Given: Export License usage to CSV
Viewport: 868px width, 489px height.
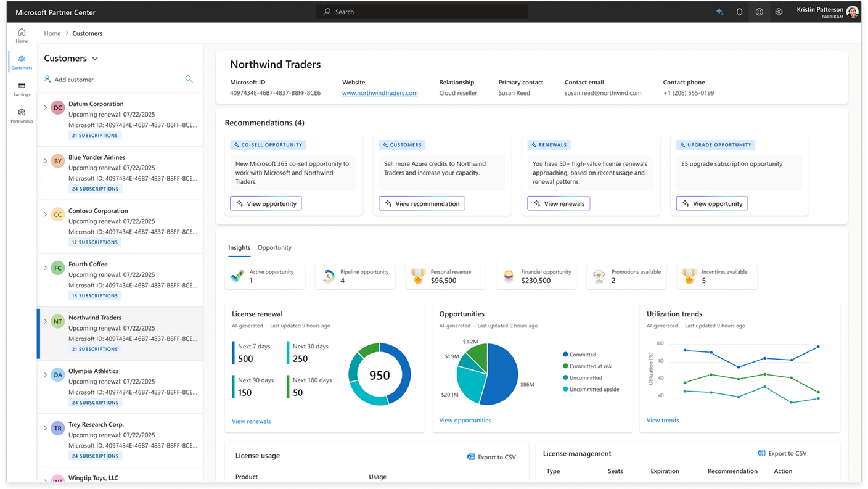Looking at the screenshot, I should click(x=491, y=457).
